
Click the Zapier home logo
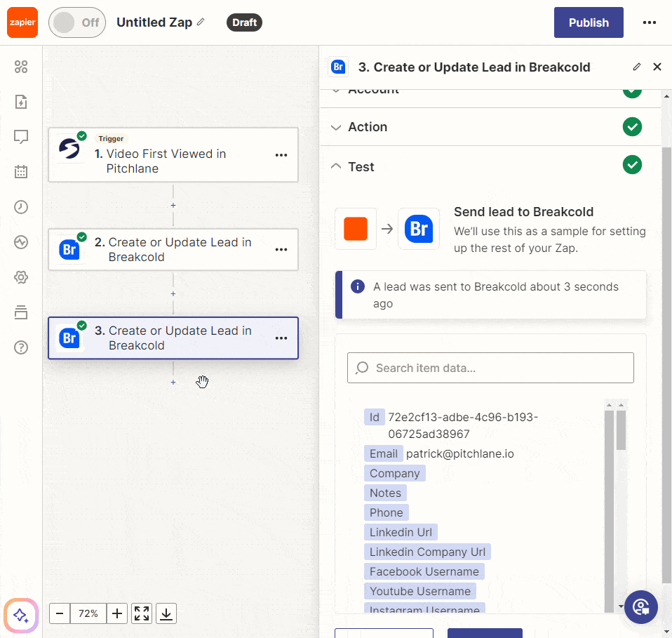(22, 22)
